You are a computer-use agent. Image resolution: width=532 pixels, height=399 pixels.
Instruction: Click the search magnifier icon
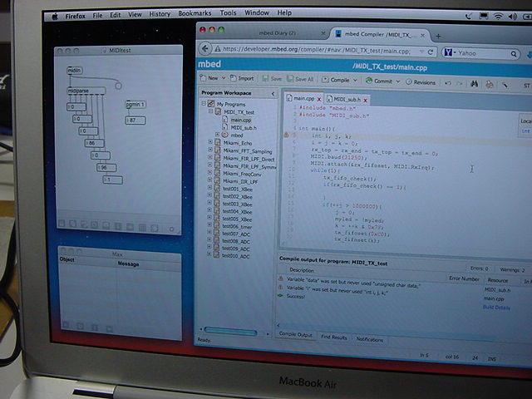coord(514,53)
